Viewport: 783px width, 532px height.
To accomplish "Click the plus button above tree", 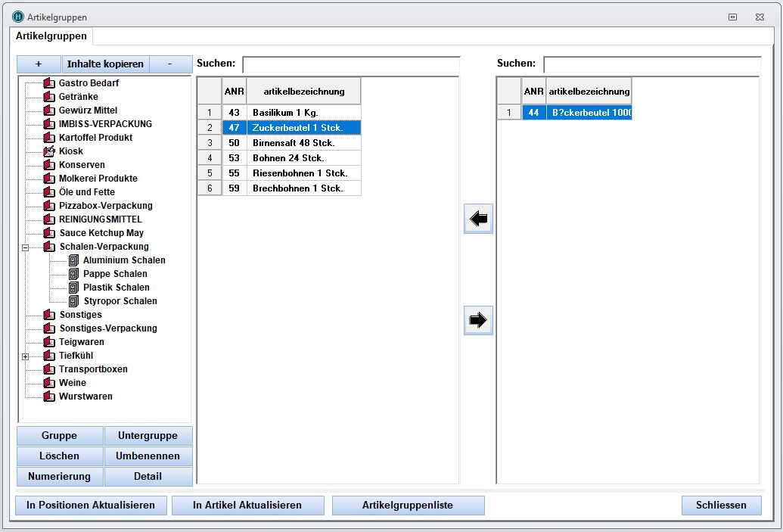I will pyautogui.click(x=39, y=64).
